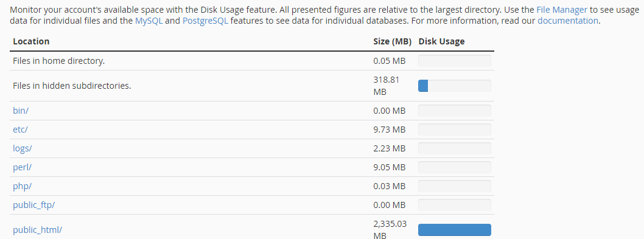
Task: Click the etc/ disk usage bar
Action: [454, 130]
